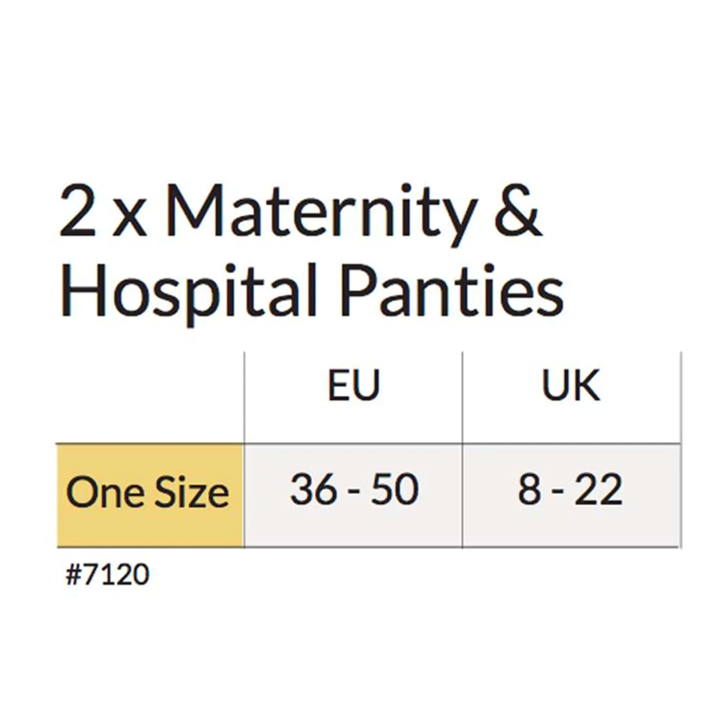The image size is (728, 728).
Task: Click the EU size range 36 - 50
Action: click(x=354, y=490)
